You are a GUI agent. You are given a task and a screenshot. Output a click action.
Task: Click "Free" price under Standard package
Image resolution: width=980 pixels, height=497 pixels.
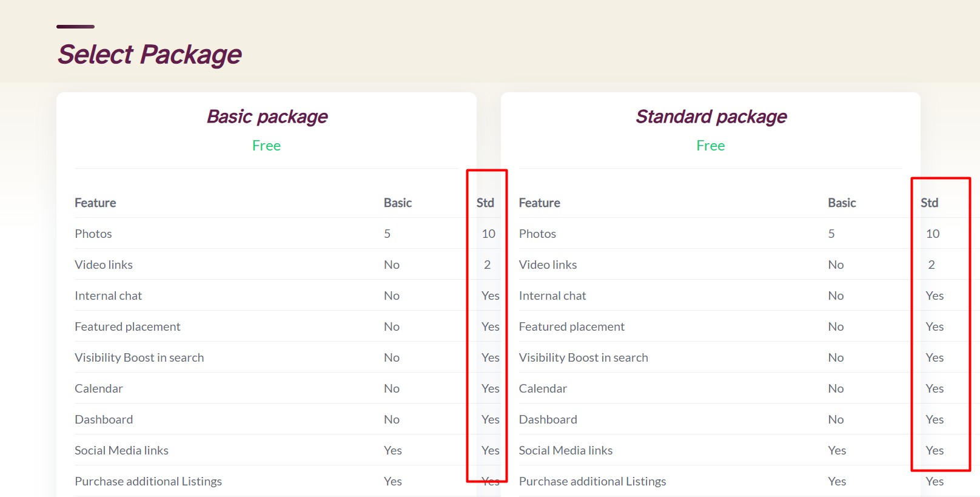710,146
